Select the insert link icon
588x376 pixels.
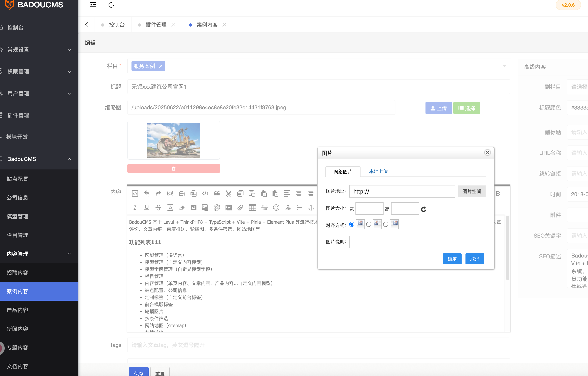[241, 207]
